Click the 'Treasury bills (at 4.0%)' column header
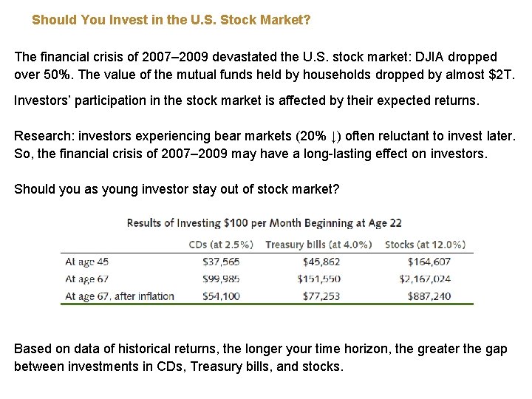 (x=318, y=245)
